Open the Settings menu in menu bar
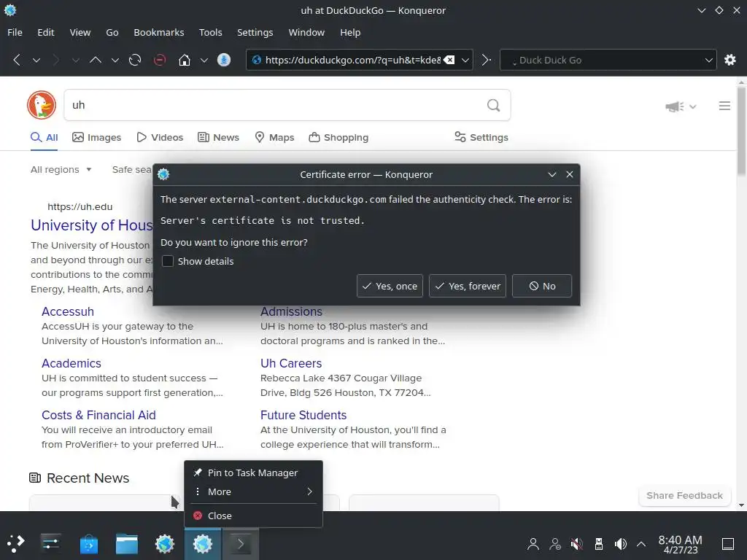 [255, 32]
